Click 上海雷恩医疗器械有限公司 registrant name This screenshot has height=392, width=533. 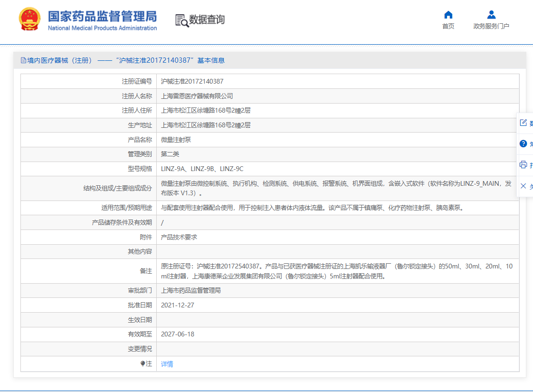(197, 96)
